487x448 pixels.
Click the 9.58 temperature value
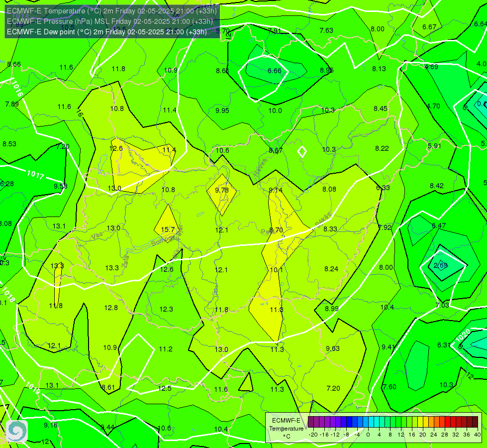click(61, 186)
